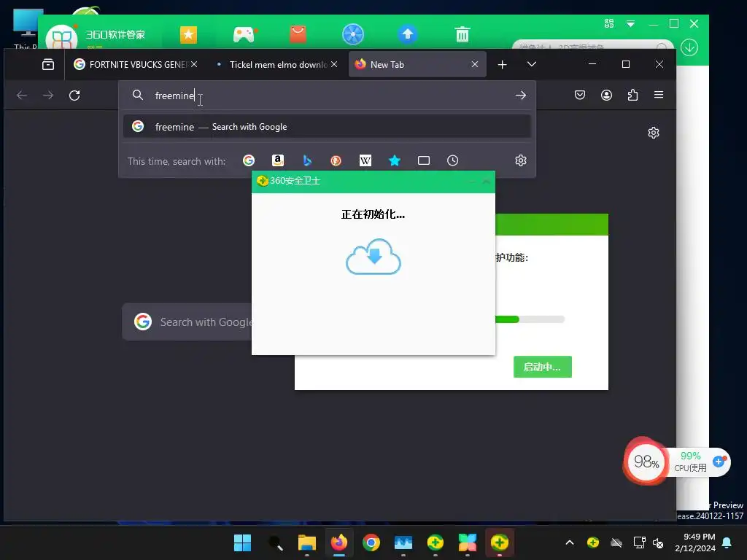Close the FORTNITE VBUCKS tab
747x560 pixels.
[x=194, y=64]
